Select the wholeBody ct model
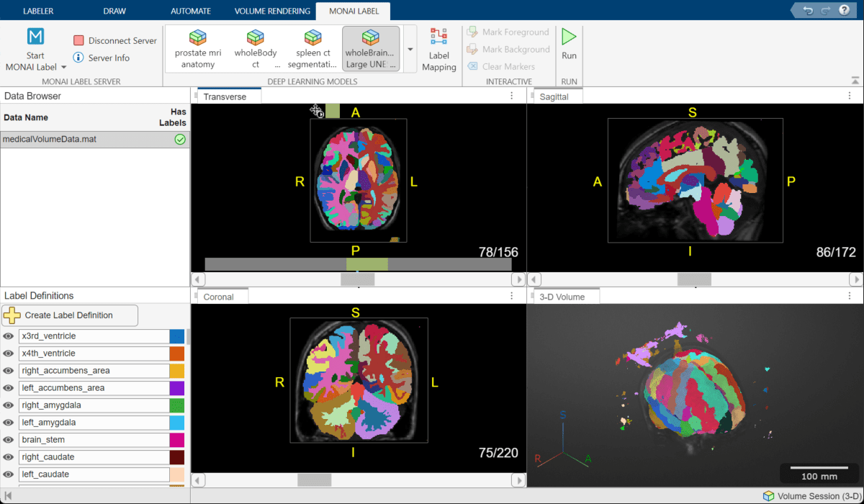864x504 pixels. tap(255, 47)
